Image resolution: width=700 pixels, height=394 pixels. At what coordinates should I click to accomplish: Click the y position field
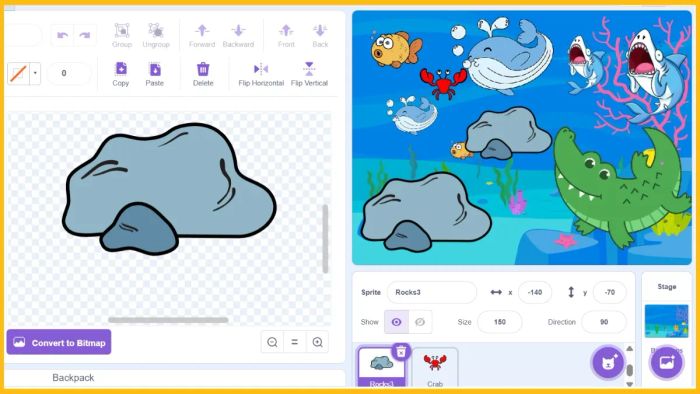pyautogui.click(x=609, y=292)
